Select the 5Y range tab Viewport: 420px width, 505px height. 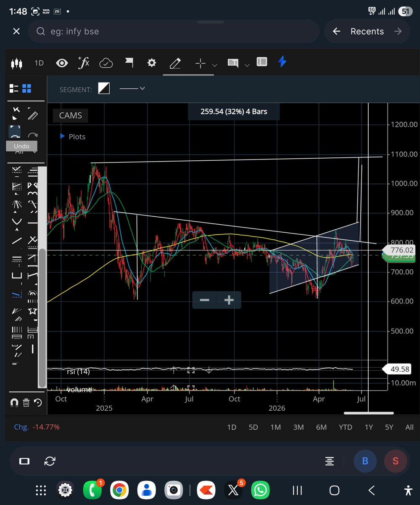click(x=389, y=427)
